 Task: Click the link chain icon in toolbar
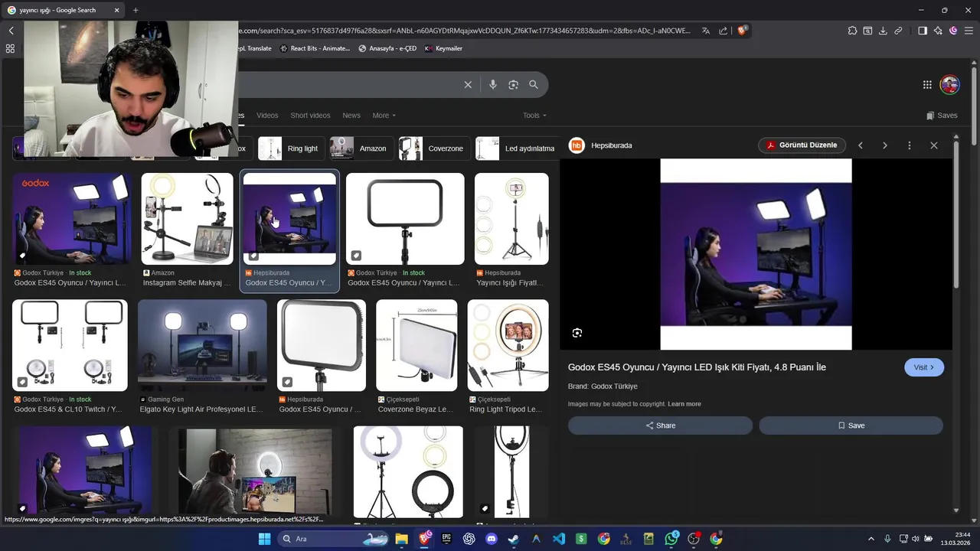click(898, 31)
